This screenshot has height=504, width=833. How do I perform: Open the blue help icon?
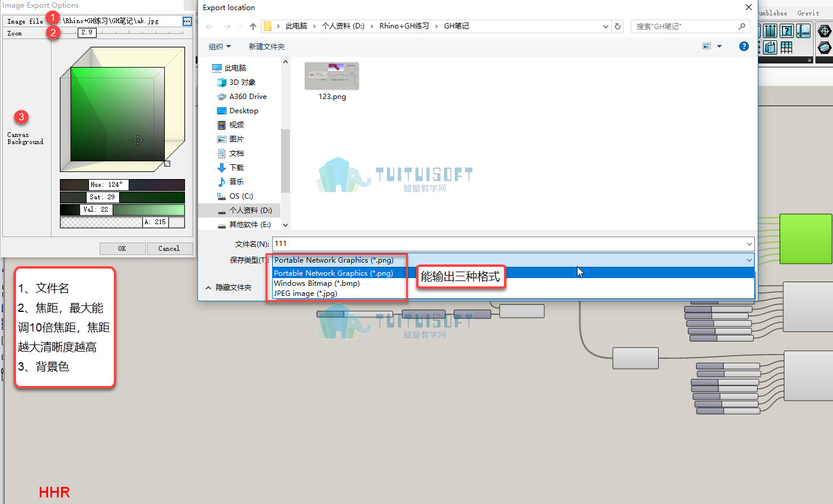pos(744,46)
